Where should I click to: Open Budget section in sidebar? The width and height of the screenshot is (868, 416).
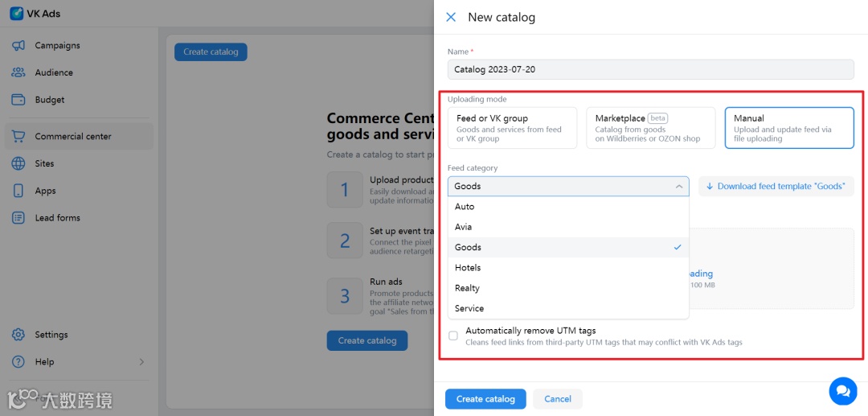pos(79,100)
